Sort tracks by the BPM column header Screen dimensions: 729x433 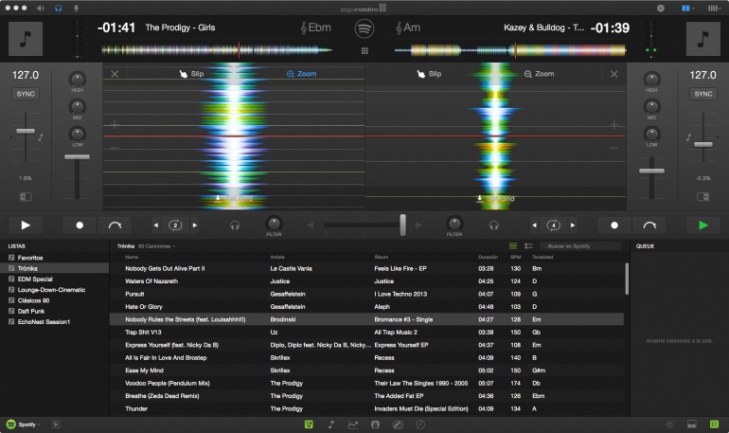tap(515, 257)
